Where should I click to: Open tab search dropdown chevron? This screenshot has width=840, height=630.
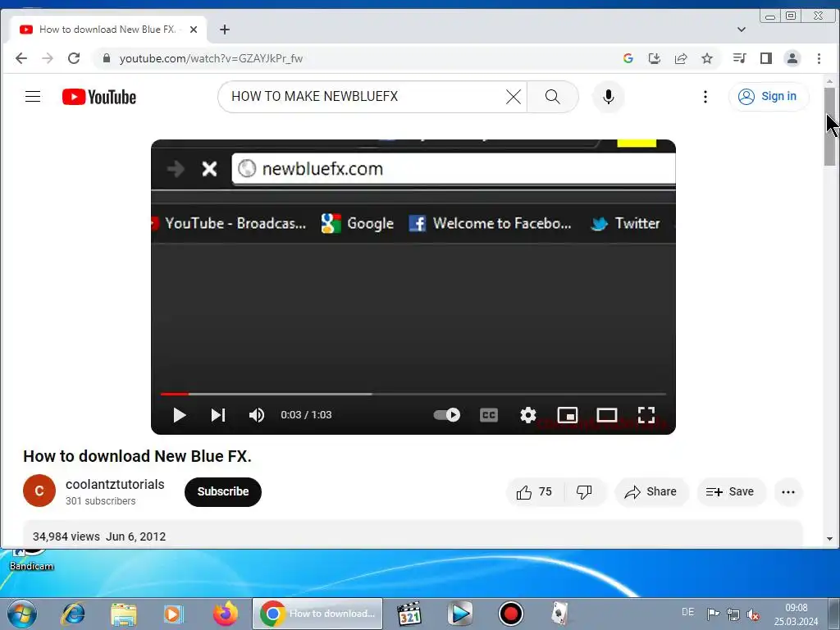[x=742, y=30]
